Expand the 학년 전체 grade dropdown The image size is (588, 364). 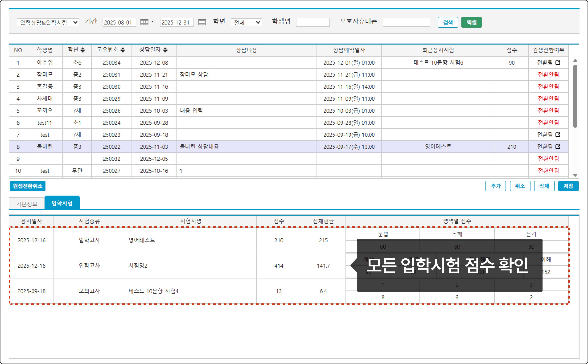click(246, 22)
